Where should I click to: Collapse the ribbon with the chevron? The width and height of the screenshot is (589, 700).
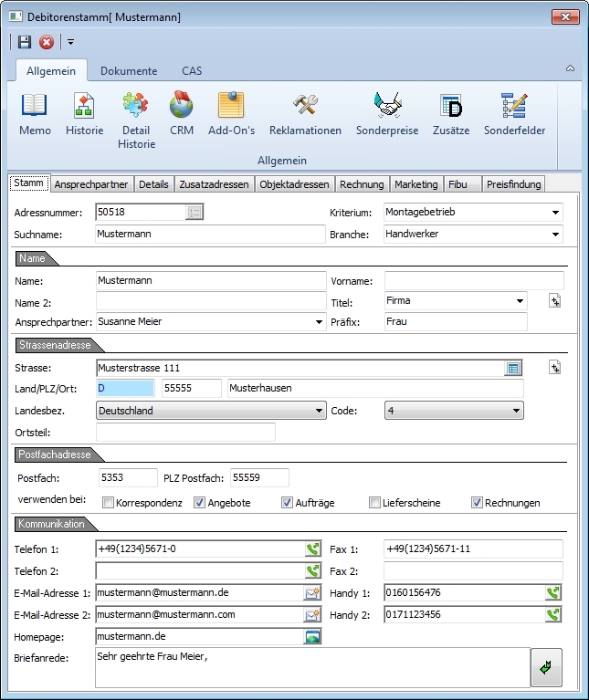point(570,68)
